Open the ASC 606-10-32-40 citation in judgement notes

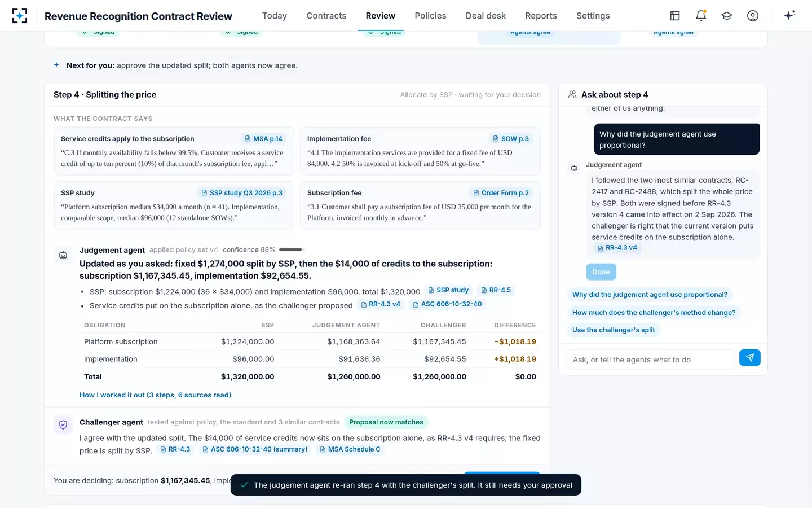[x=447, y=304]
